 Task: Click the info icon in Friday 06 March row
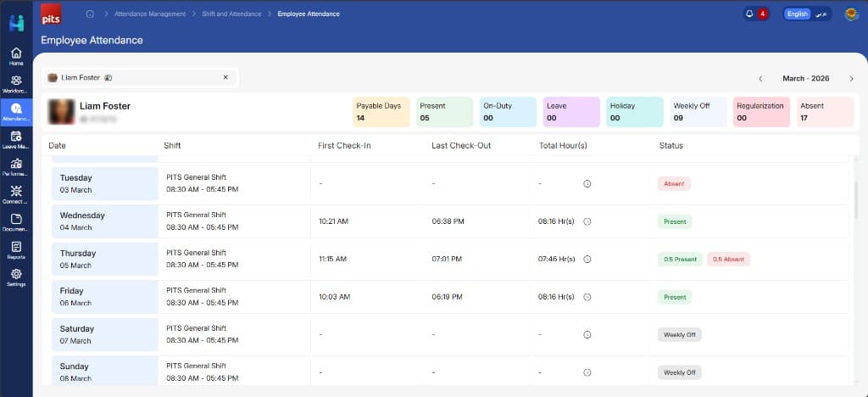click(x=587, y=297)
